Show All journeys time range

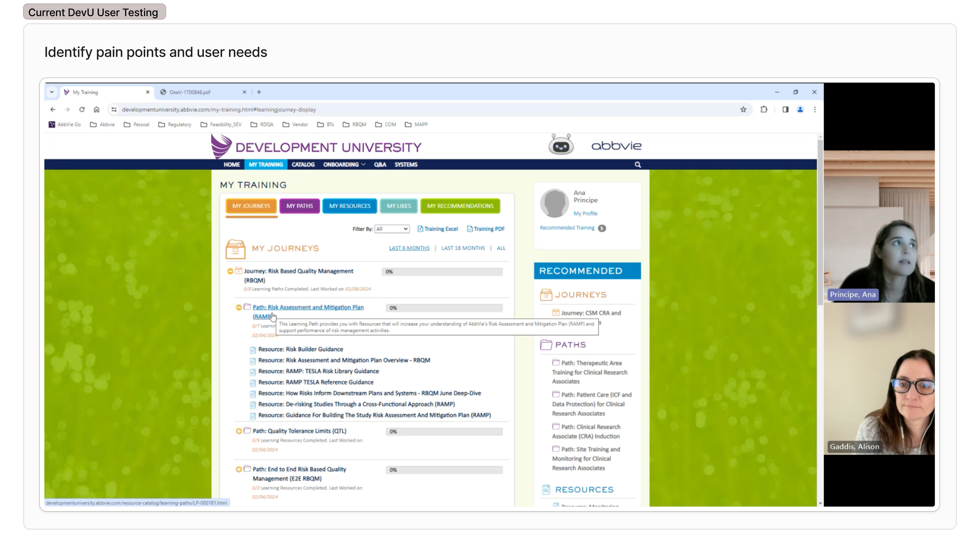(x=501, y=248)
